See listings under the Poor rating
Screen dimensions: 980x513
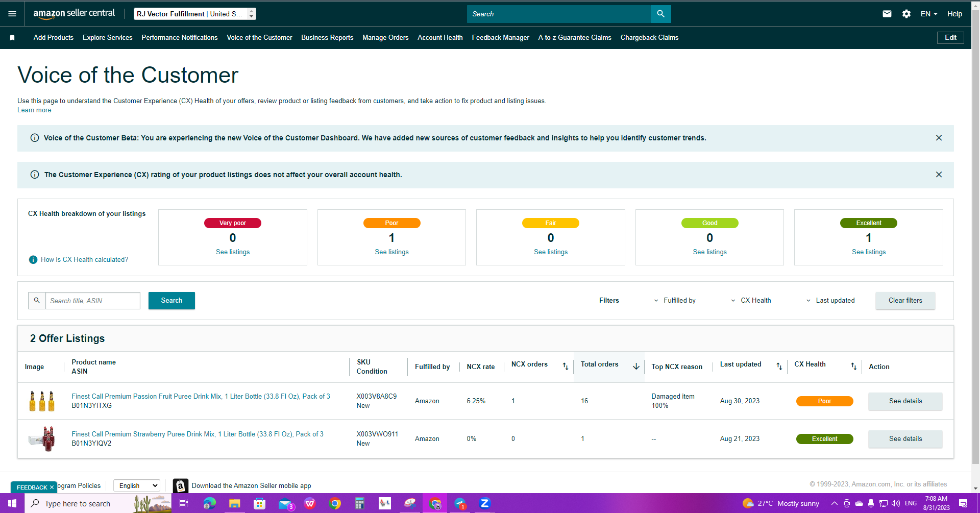coord(391,252)
